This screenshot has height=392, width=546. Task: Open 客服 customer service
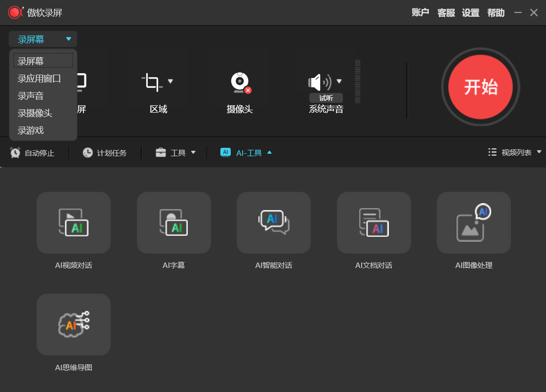(x=446, y=13)
